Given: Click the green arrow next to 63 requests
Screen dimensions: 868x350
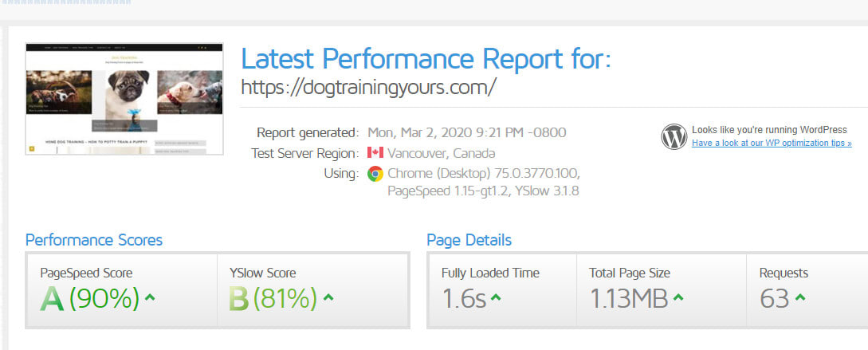Looking at the screenshot, I should pos(800,299).
